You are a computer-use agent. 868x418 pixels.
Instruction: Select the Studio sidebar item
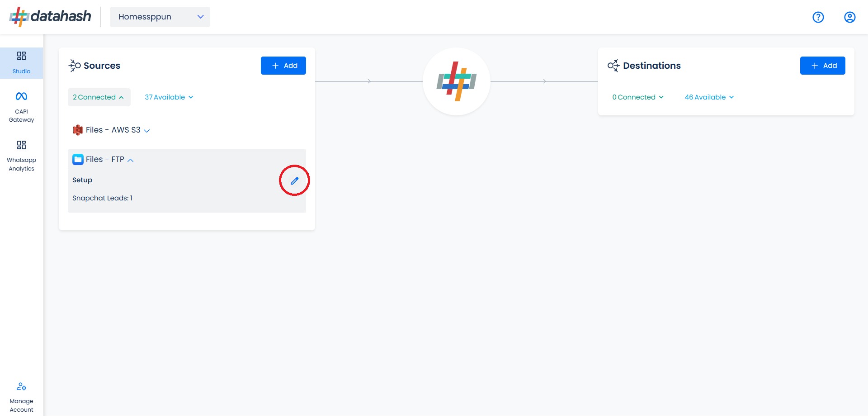click(21, 63)
